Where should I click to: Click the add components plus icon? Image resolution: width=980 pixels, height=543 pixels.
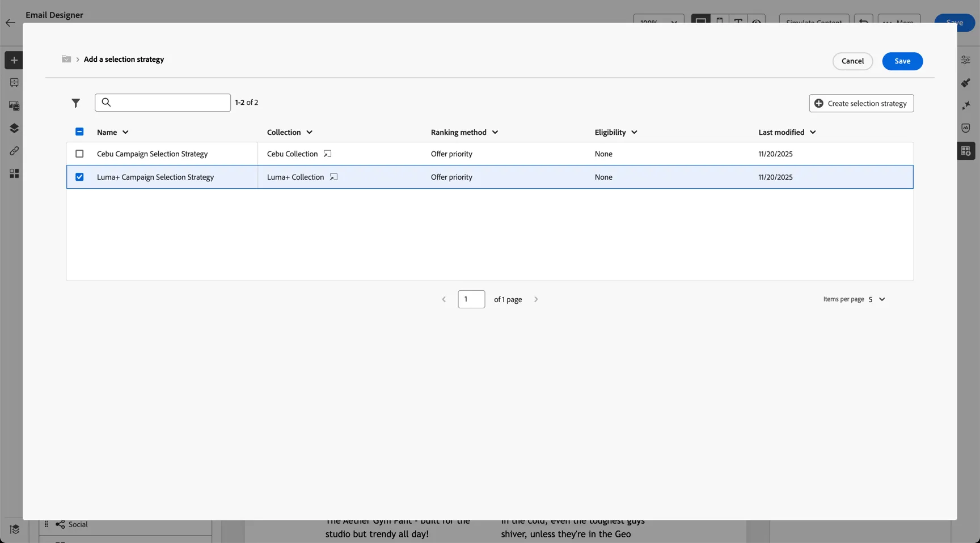click(x=14, y=60)
